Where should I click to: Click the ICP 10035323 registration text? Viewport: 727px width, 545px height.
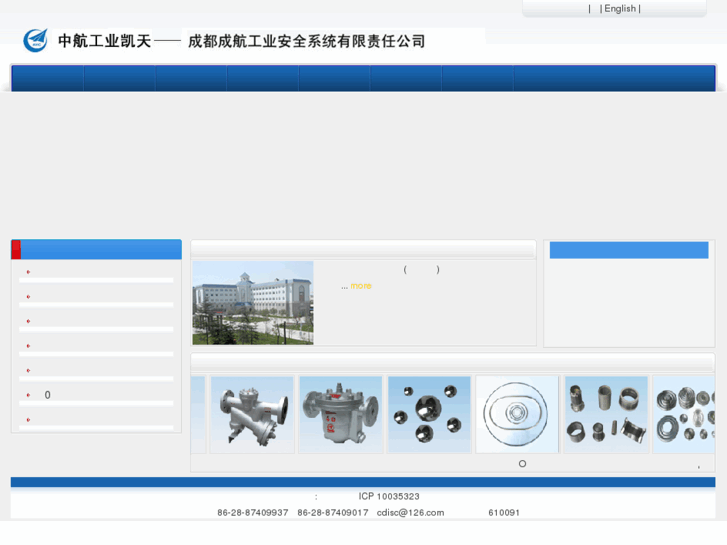(389, 496)
